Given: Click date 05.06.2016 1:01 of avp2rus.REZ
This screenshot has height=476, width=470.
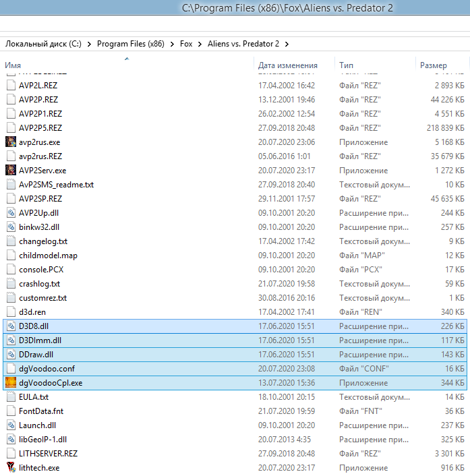Looking at the screenshot, I should pyautogui.click(x=284, y=156).
